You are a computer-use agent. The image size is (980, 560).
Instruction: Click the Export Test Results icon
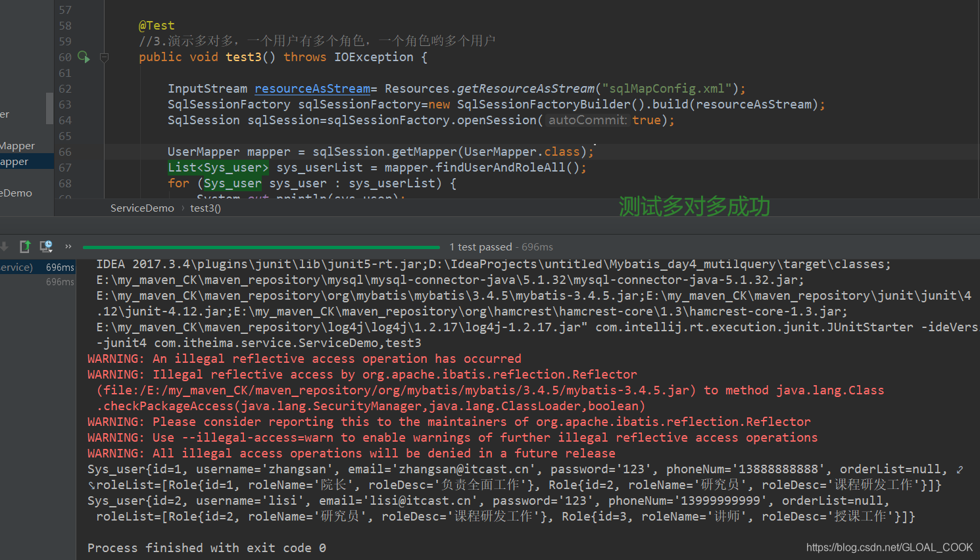click(25, 246)
